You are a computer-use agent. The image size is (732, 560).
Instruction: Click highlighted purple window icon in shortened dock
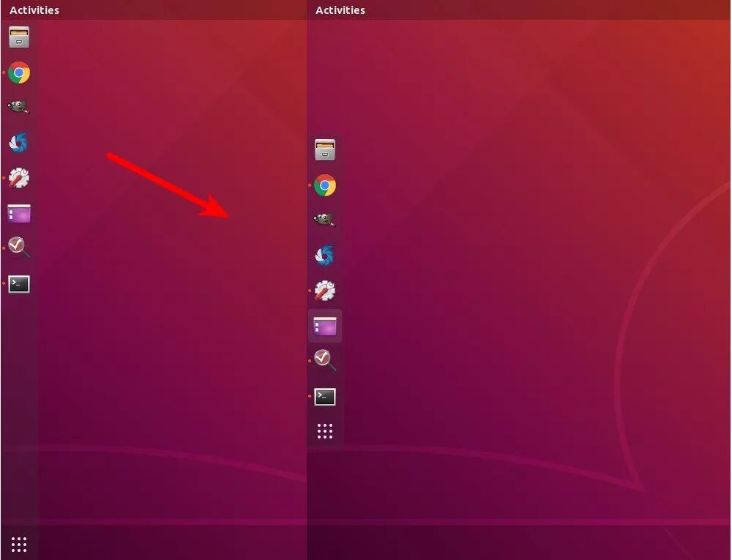point(325,326)
